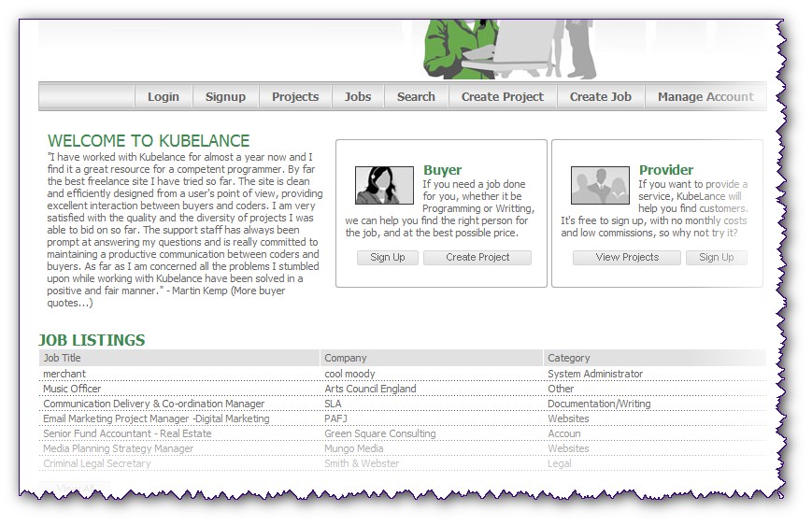Click the Senior Fund Accountant job

[127, 433]
